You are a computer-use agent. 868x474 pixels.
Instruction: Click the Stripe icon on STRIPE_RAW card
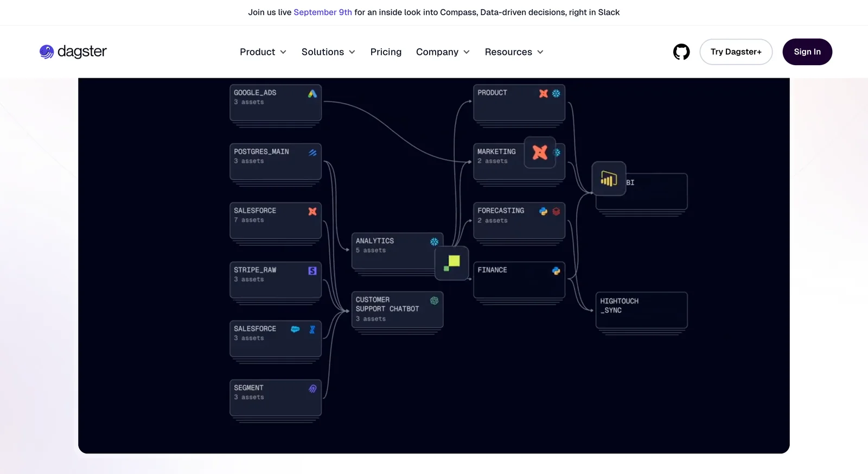pyautogui.click(x=312, y=270)
